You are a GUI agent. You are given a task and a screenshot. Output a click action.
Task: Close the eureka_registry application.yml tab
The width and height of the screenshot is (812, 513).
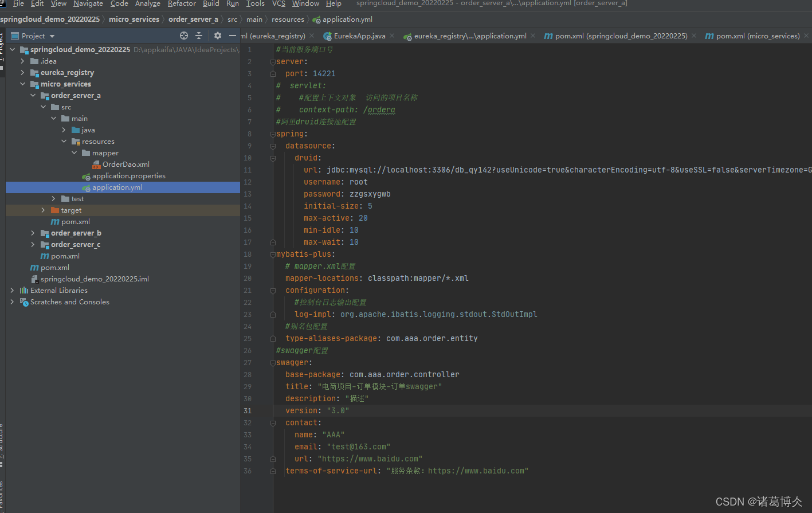tap(533, 36)
